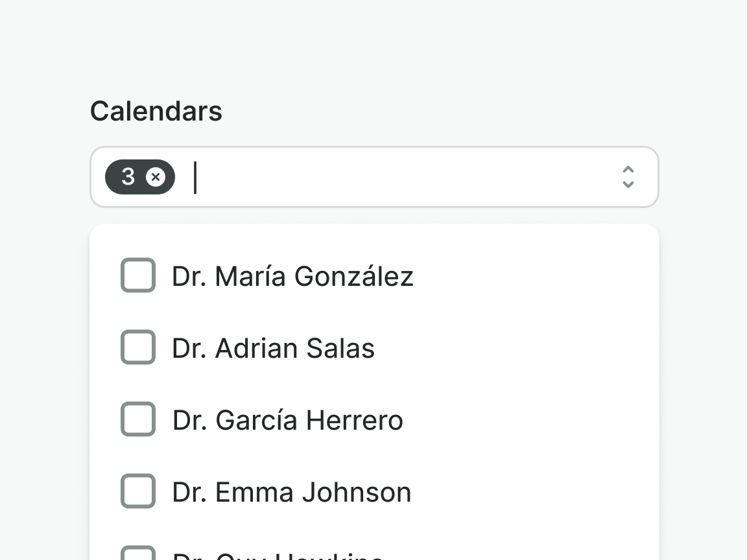
Task: Select the Dr. María González option text
Action: pyautogui.click(x=292, y=276)
